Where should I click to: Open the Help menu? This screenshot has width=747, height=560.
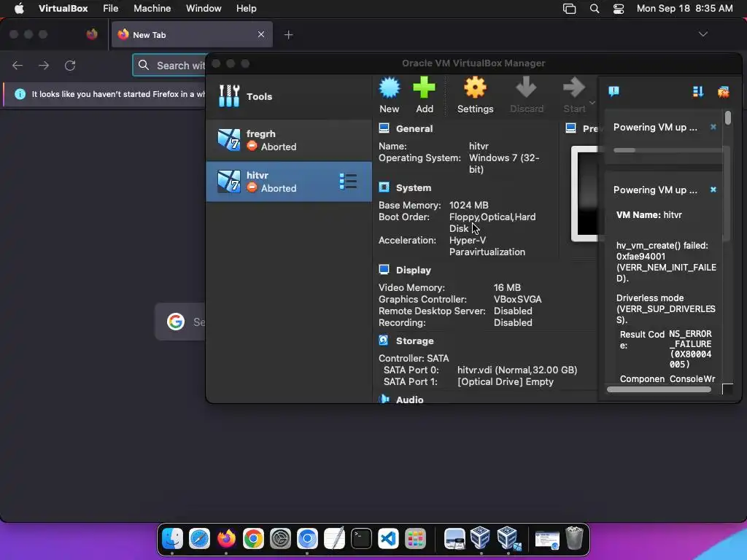click(x=247, y=9)
